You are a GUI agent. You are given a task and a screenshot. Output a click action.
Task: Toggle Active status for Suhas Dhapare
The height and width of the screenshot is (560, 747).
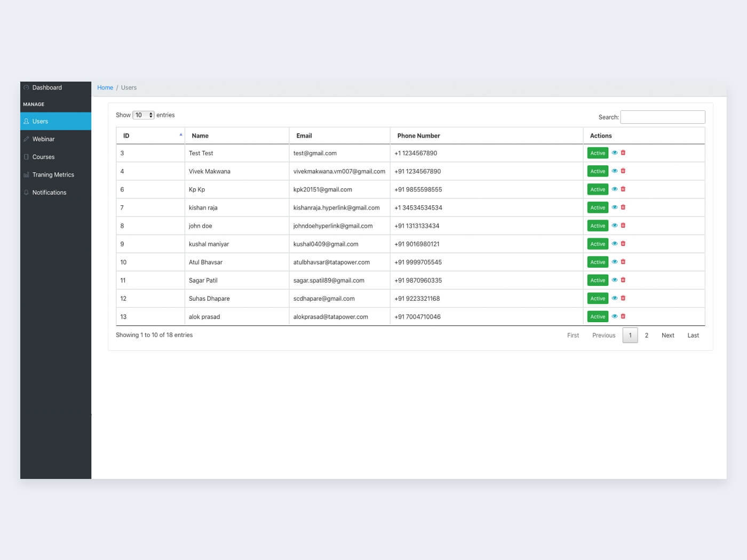[598, 298]
